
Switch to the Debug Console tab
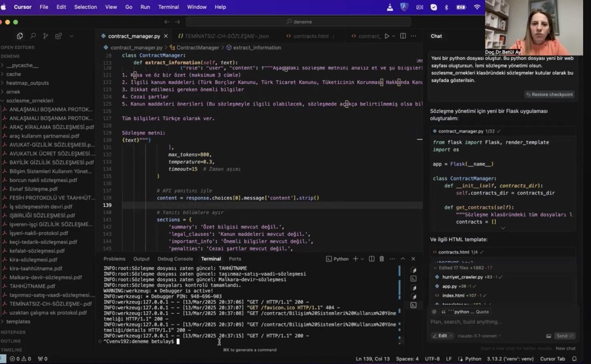pos(175,259)
